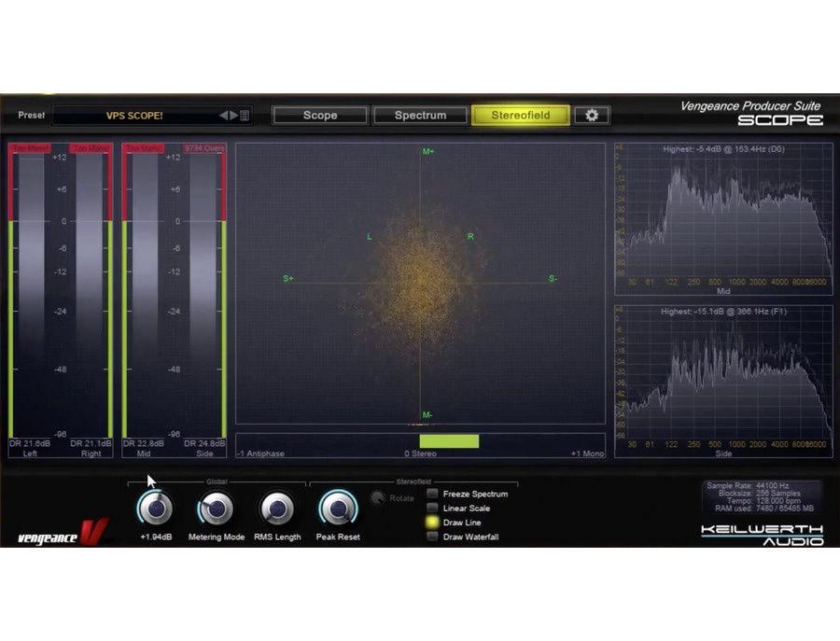Click the Peak Reset knob
840x641 pixels.
(337, 509)
